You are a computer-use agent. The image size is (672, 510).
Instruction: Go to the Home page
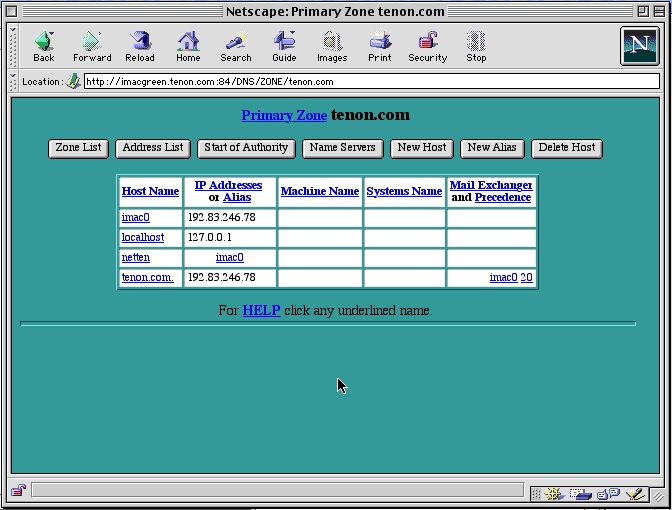pos(188,46)
